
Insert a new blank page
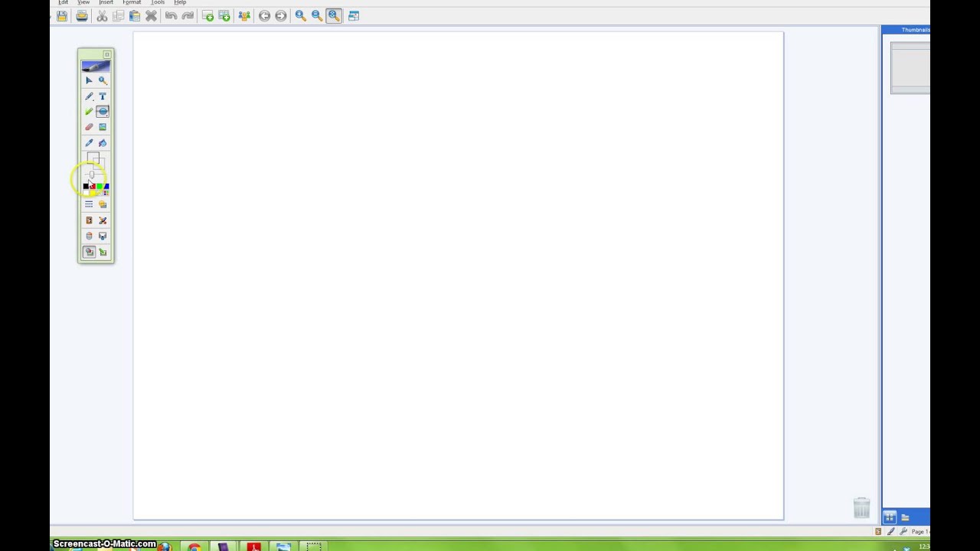(x=207, y=15)
